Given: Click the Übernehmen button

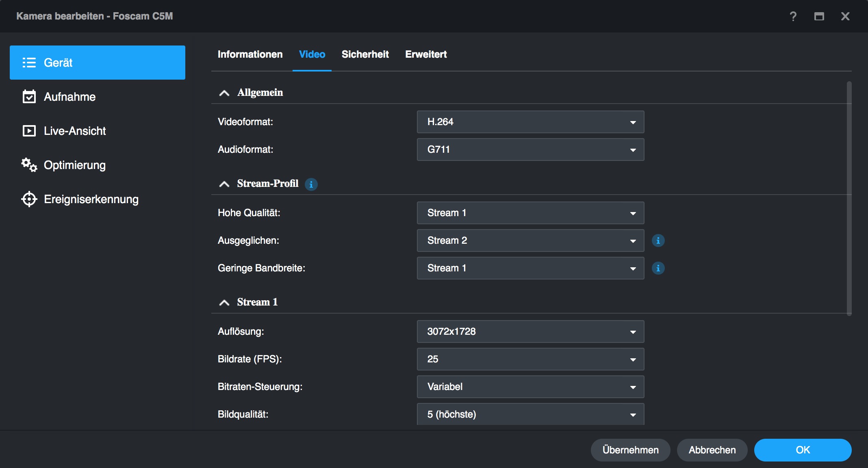Looking at the screenshot, I should [630, 450].
